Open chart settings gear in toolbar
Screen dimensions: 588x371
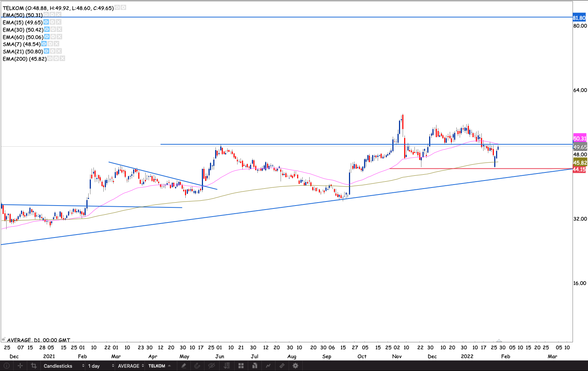click(x=295, y=366)
